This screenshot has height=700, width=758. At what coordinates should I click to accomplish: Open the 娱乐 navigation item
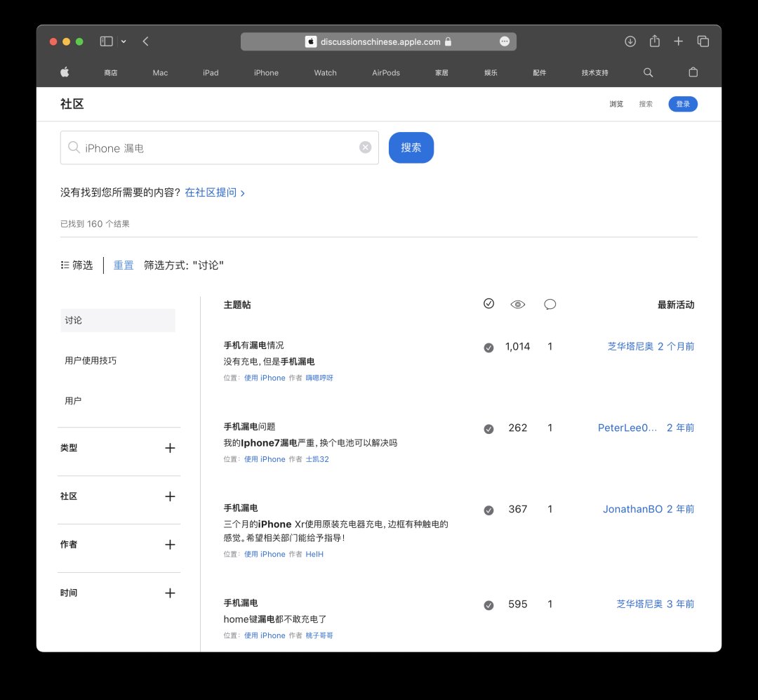pyautogui.click(x=491, y=72)
